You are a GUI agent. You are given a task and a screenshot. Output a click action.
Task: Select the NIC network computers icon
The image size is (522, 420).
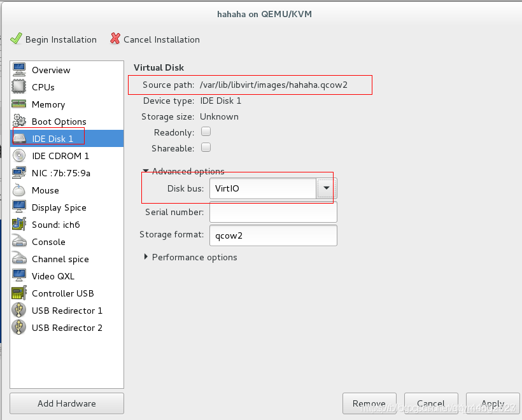click(x=19, y=172)
